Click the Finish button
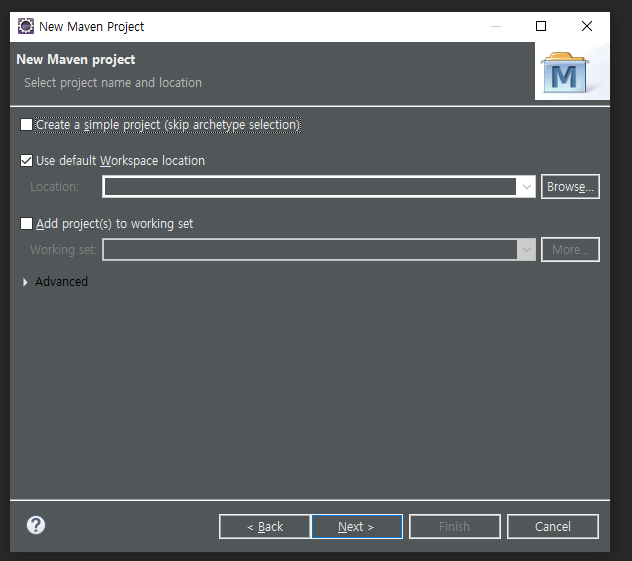632x561 pixels. click(455, 526)
